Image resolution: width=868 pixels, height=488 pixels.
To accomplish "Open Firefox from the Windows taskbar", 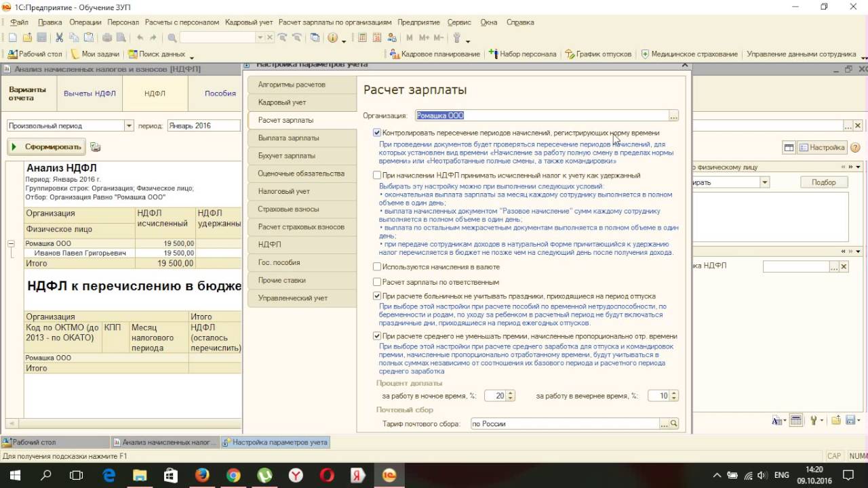I will 202,475.
